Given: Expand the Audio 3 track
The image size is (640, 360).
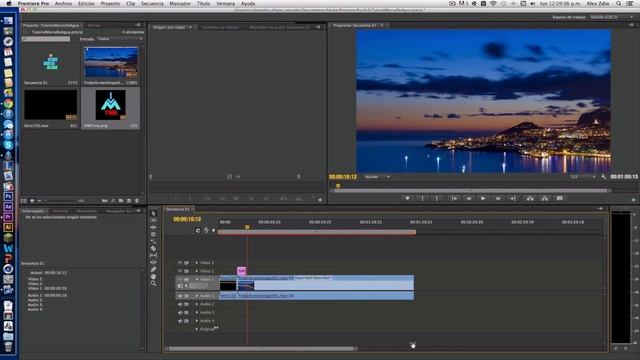Looking at the screenshot, I should tap(197, 312).
